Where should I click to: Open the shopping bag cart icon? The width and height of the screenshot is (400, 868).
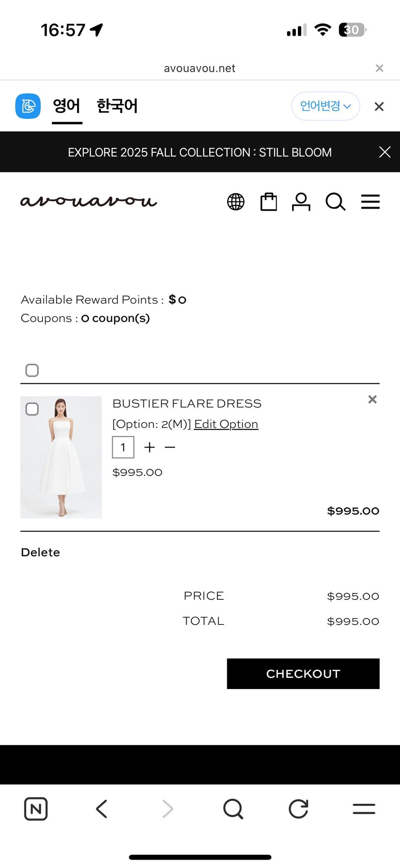click(268, 202)
